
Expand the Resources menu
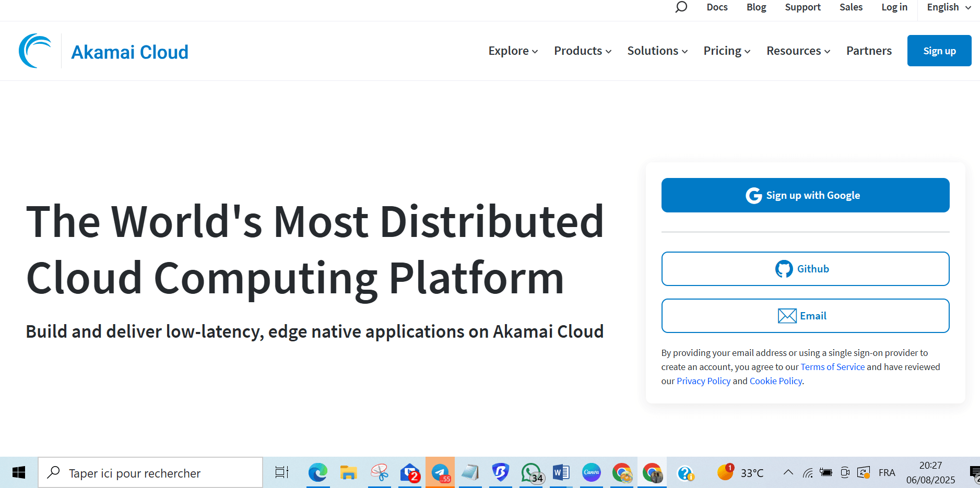pyautogui.click(x=798, y=51)
